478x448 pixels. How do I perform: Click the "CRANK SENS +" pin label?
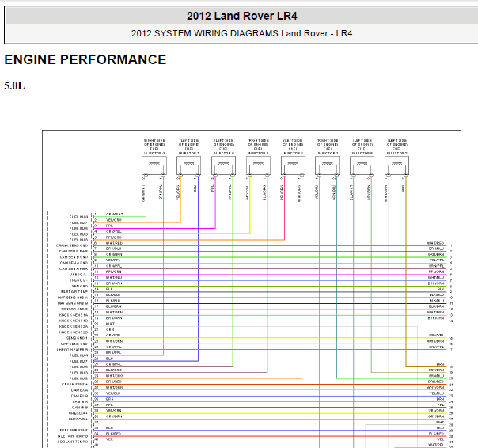(x=74, y=384)
